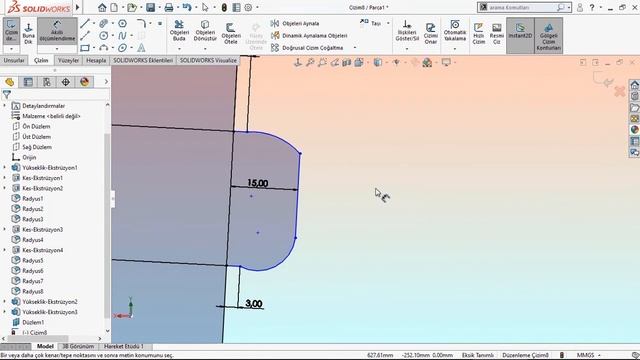The height and width of the screenshot is (360, 640).
Task: Click the rebuild traffic light icon
Action: click(x=224, y=7)
